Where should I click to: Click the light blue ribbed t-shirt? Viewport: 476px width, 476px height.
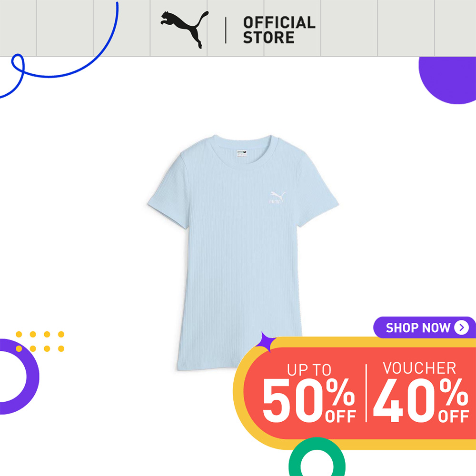[243, 252]
